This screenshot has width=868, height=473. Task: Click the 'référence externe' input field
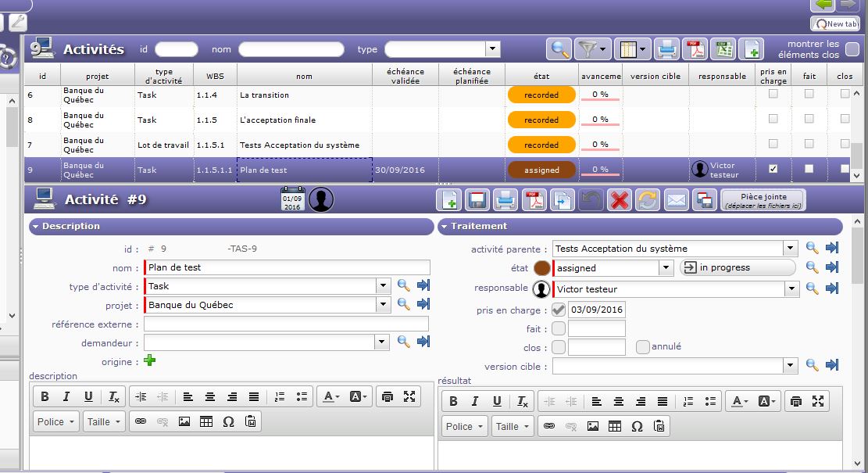(286, 324)
